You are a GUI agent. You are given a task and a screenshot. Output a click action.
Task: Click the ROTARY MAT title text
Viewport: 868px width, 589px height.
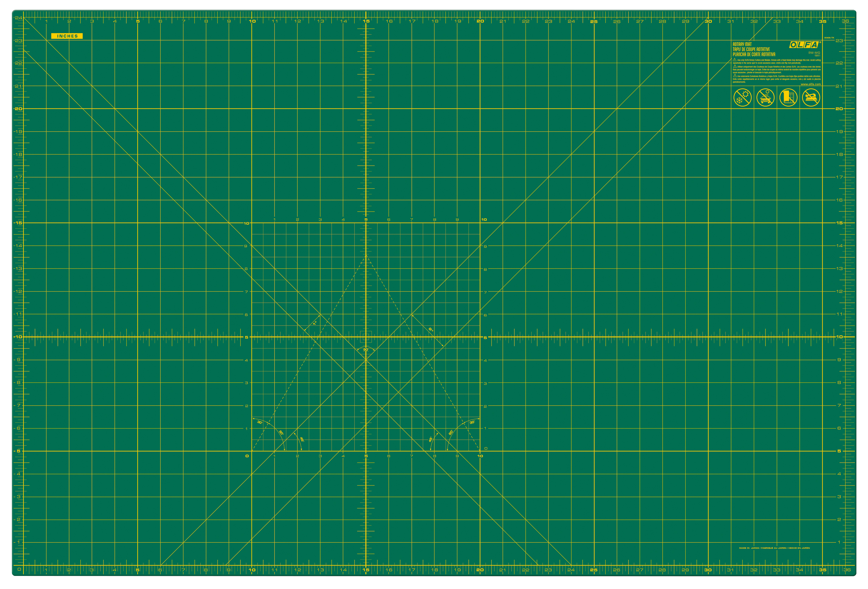[742, 44]
